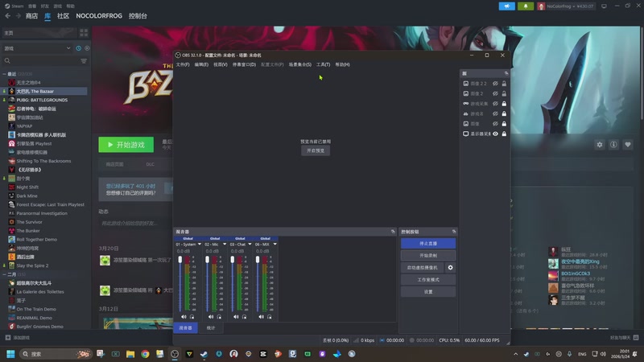Toggle visibility of fourth source 游戏名

pos(495,113)
